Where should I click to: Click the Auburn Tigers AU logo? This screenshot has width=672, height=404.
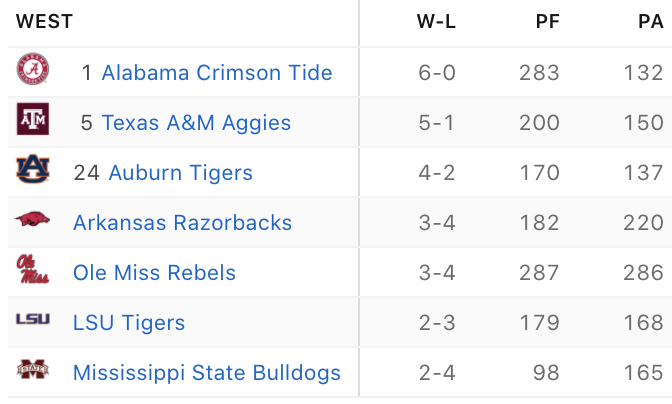coord(33,169)
